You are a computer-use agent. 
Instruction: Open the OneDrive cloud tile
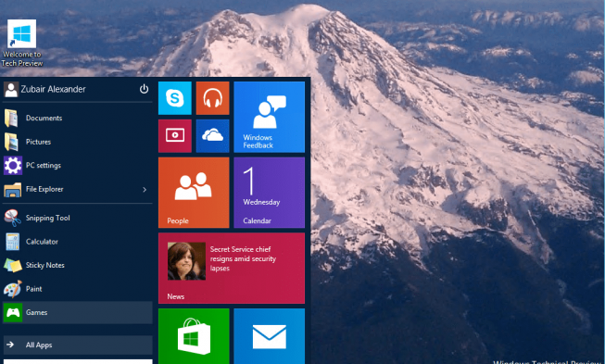(x=212, y=136)
